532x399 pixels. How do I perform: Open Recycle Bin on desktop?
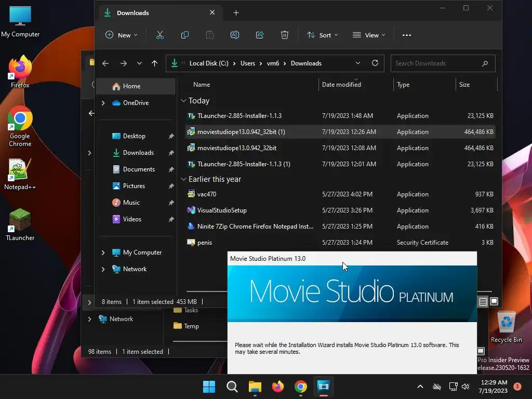(x=506, y=327)
